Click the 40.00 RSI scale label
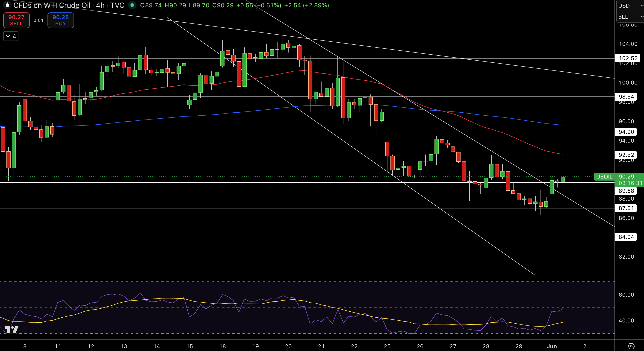This screenshot has width=644, height=351. (x=626, y=321)
